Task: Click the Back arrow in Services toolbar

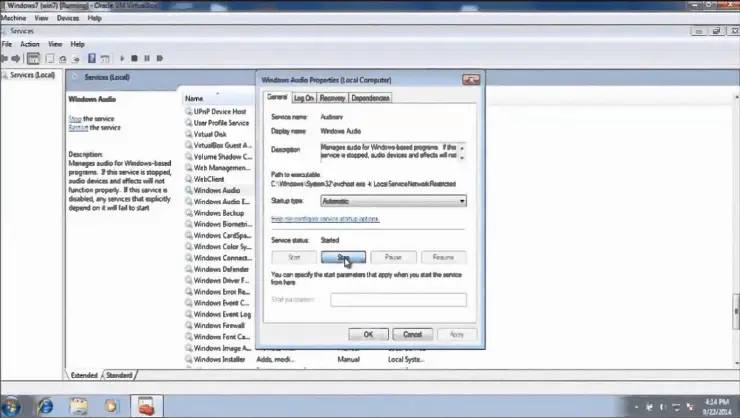Action: coord(5,59)
